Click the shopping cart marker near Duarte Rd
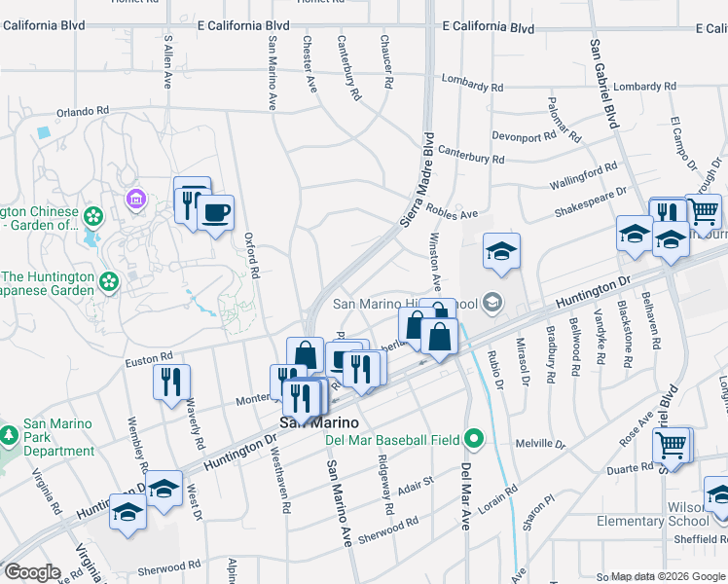 tap(671, 446)
